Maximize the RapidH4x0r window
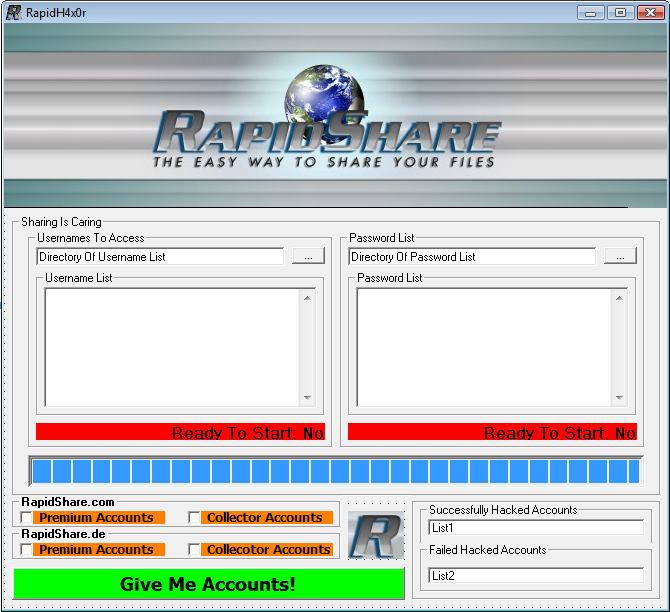The height and width of the screenshot is (612, 670). 620,12
